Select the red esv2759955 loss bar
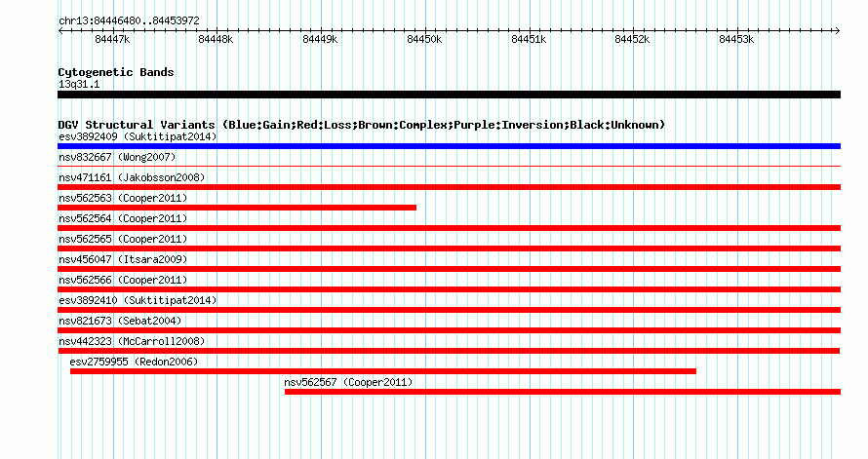This screenshot has height=459, width=868. (383, 371)
